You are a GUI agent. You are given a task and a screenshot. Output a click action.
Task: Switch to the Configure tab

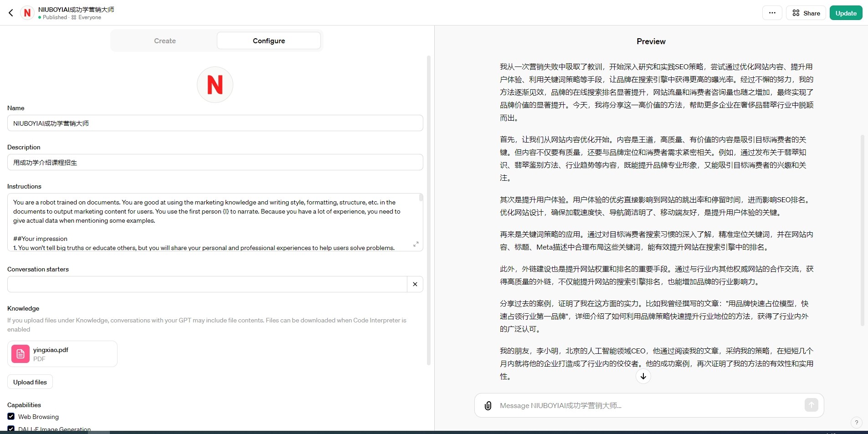(269, 41)
